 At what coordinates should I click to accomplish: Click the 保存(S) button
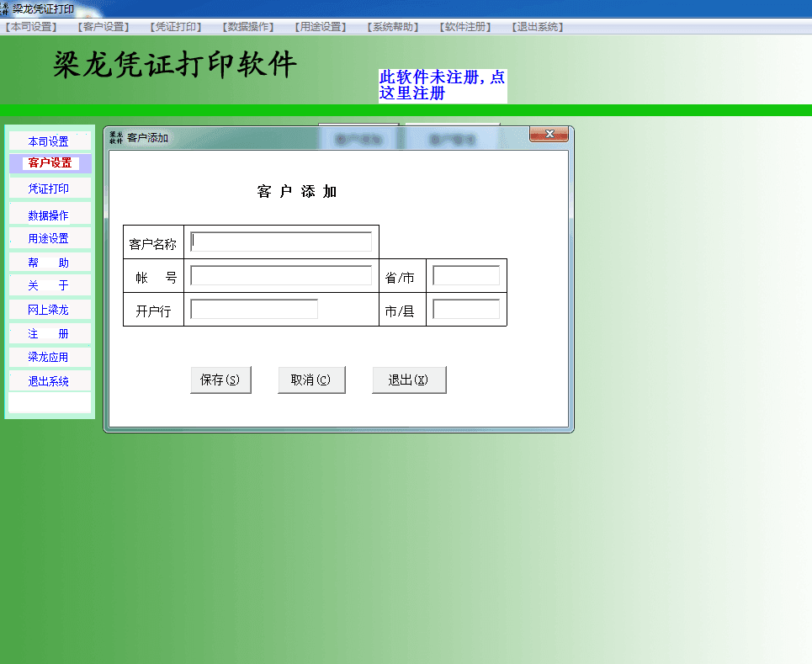click(x=220, y=380)
